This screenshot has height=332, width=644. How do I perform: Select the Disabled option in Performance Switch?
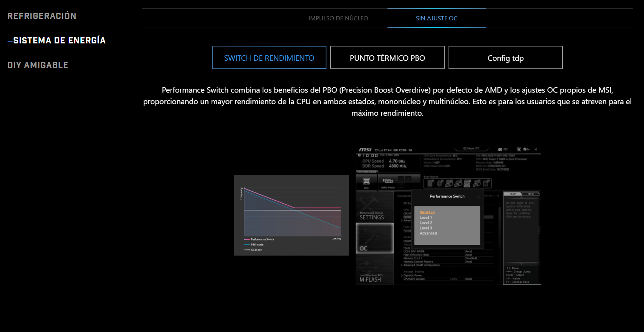coord(427,212)
